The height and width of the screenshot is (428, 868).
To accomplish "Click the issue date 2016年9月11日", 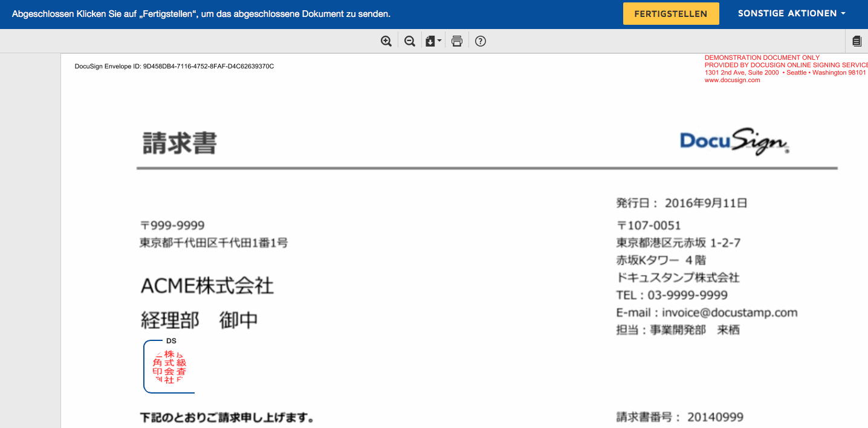I will (705, 203).
